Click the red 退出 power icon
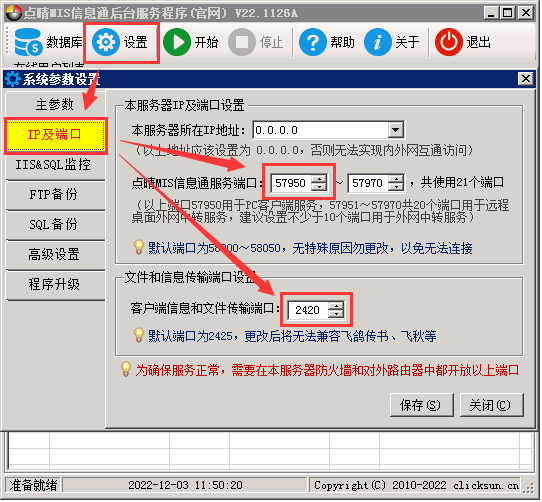Viewport: 542px width, 502px height. [x=449, y=42]
